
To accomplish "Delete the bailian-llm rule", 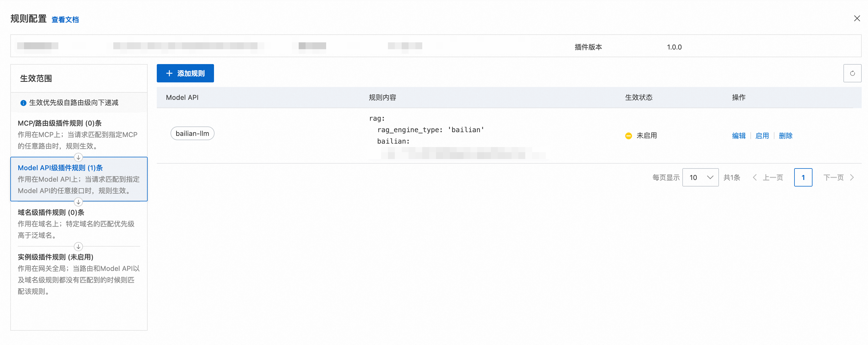I will [785, 136].
